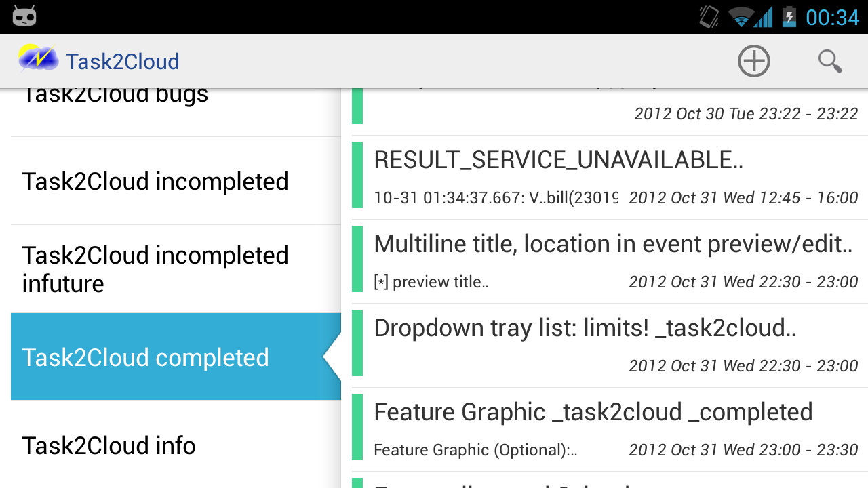Viewport: 868px width, 488px height.
Task: Tap the add new task plus icon
Action: coord(754,62)
